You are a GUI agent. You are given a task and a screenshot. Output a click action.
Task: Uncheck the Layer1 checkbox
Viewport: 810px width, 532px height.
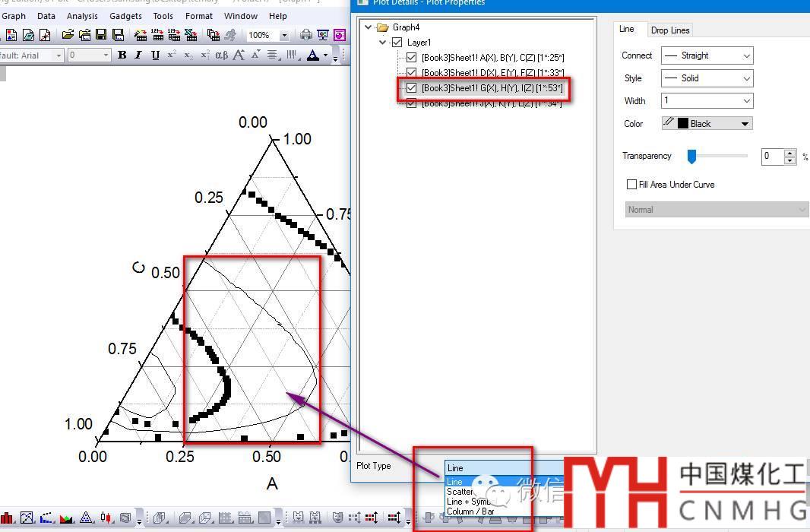[x=397, y=43]
